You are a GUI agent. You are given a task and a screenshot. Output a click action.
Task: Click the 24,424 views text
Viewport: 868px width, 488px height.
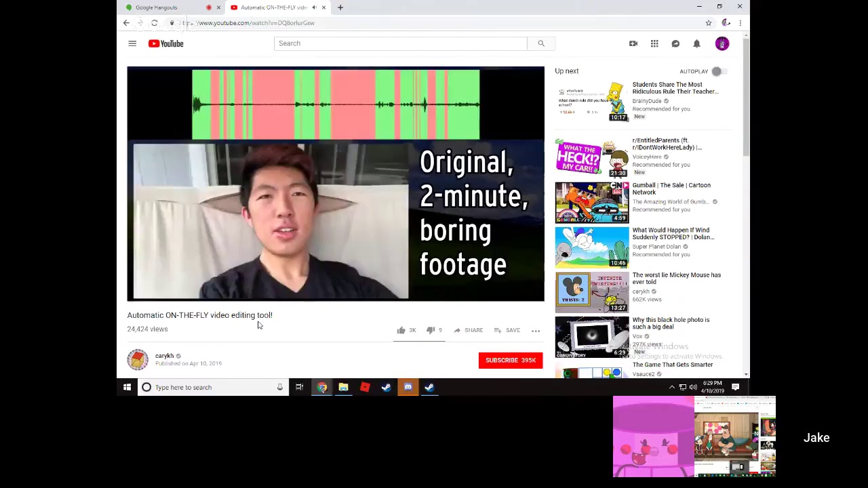pyautogui.click(x=147, y=329)
